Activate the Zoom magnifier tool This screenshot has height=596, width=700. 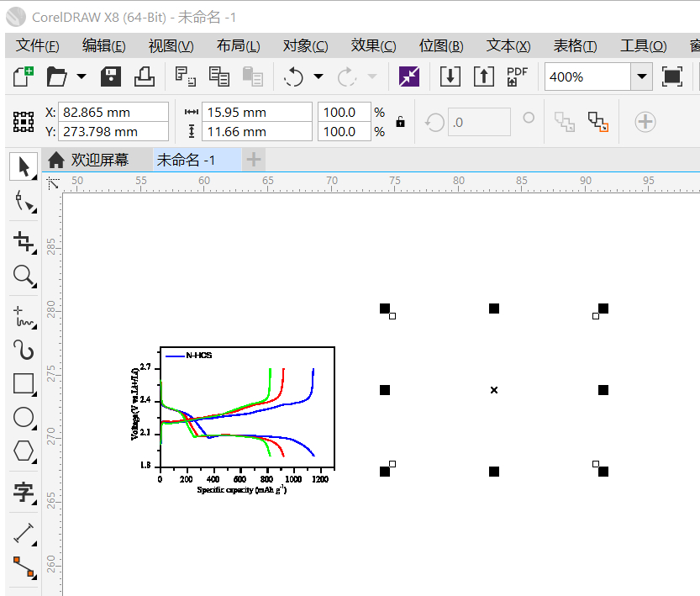pos(24,275)
